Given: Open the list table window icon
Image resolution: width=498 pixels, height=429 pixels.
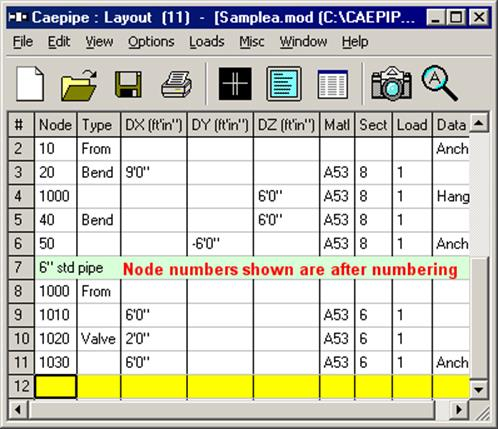Looking at the screenshot, I should pos(333,84).
